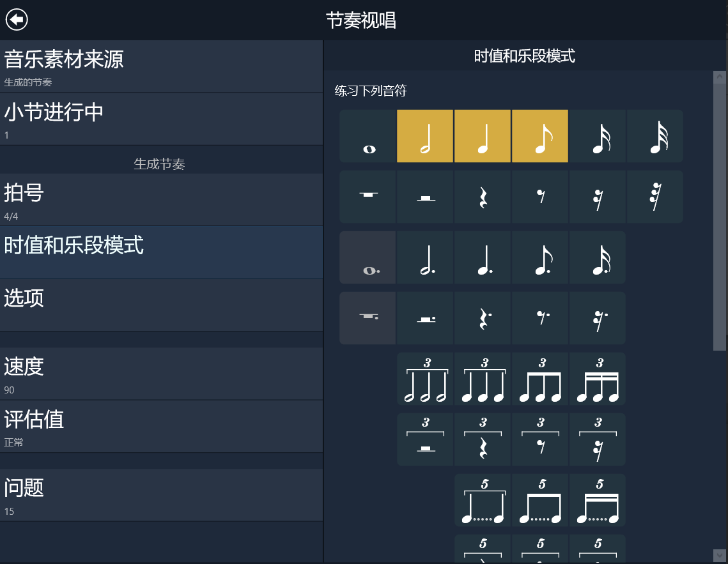Select the sixteenth rest symbol
Screen dimensions: 728x564
[x=598, y=197]
